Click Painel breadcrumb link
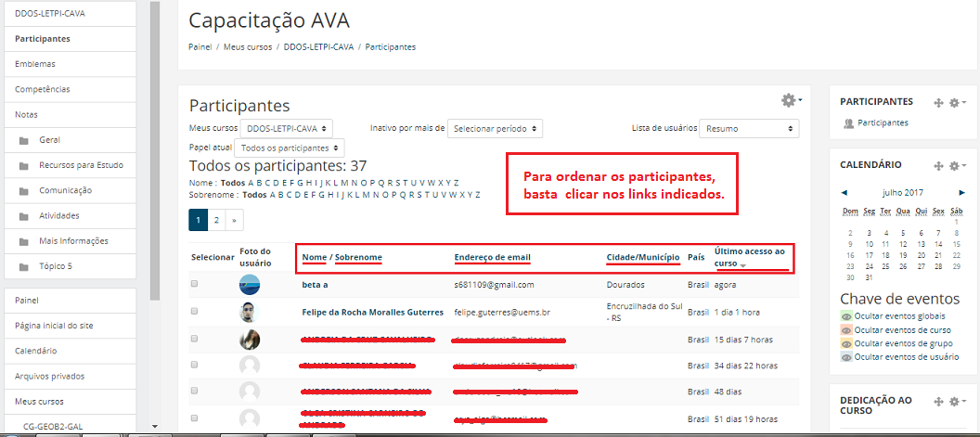The image size is (980, 437). click(200, 47)
